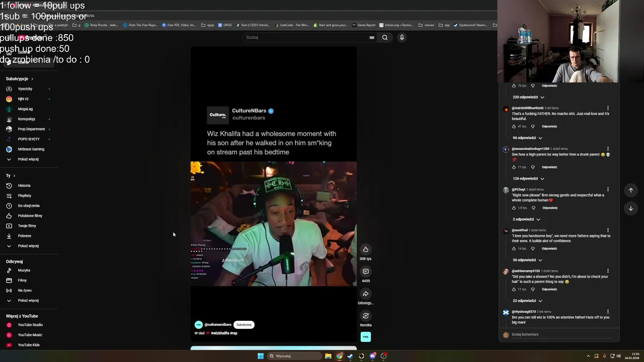Share the Short via Udostępnij arrow icon
Screen dimensions: 644x362
(x=366, y=294)
